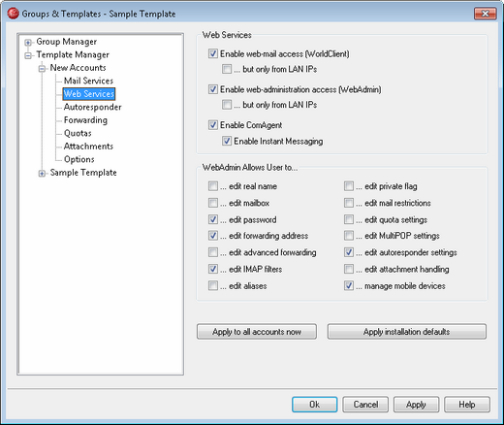Allow user to edit real name
The height and width of the screenshot is (425, 504).
click(213, 186)
